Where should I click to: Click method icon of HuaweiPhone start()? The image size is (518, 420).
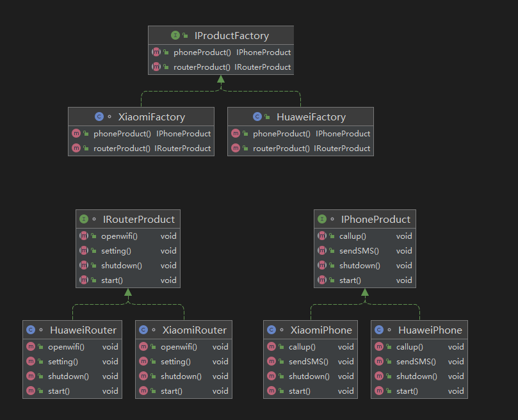coord(379,391)
